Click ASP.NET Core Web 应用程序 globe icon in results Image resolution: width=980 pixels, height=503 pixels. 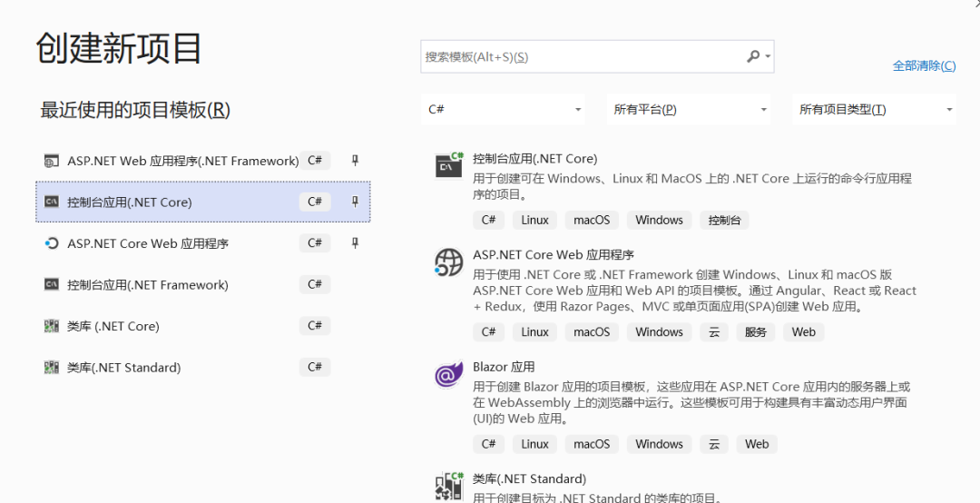click(x=449, y=262)
